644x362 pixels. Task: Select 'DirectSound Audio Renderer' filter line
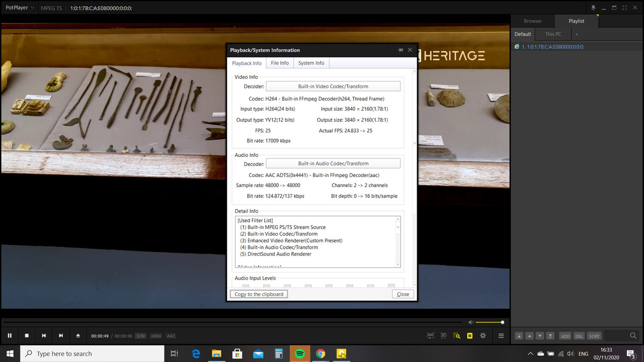point(276,254)
